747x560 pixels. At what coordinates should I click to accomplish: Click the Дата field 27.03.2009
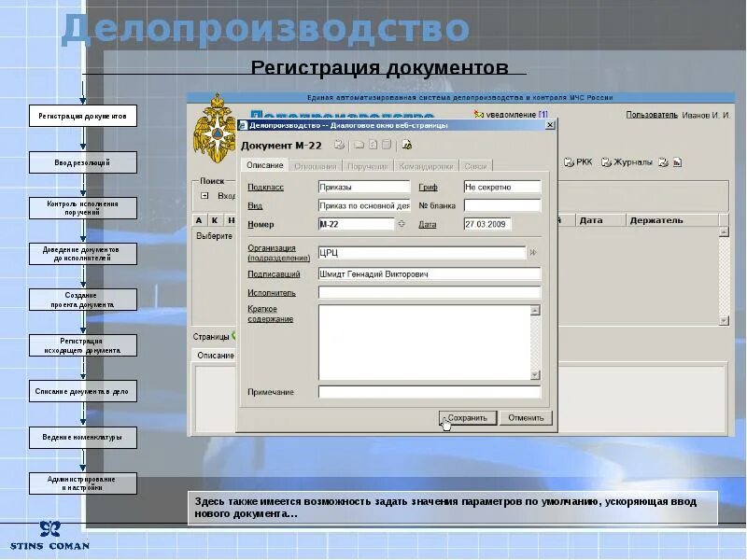click(x=487, y=224)
